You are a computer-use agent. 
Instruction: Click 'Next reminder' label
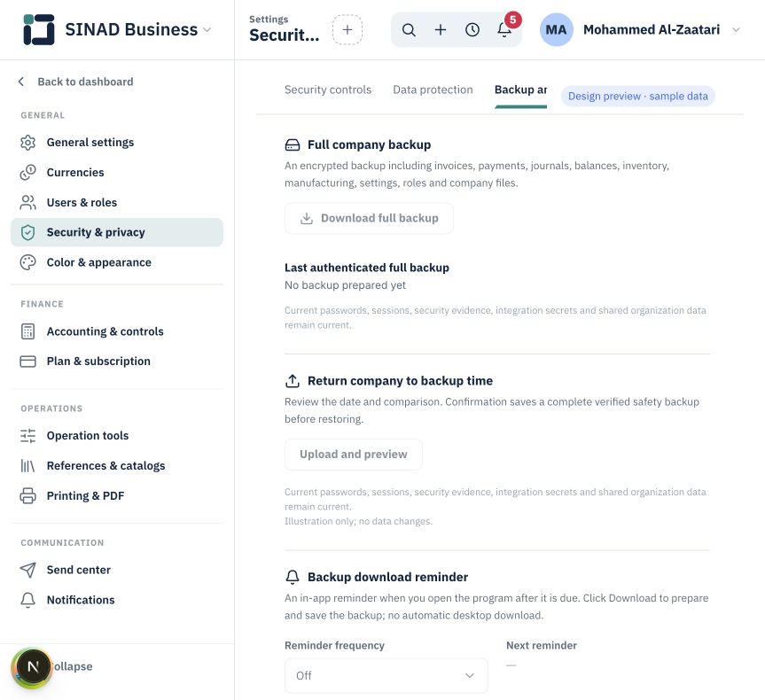(x=541, y=645)
